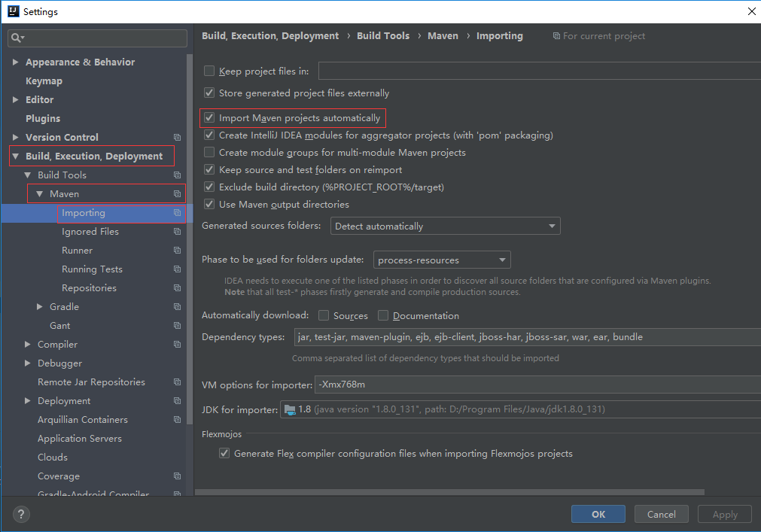Toggle Use Maven output directories checkbox

pyautogui.click(x=209, y=204)
